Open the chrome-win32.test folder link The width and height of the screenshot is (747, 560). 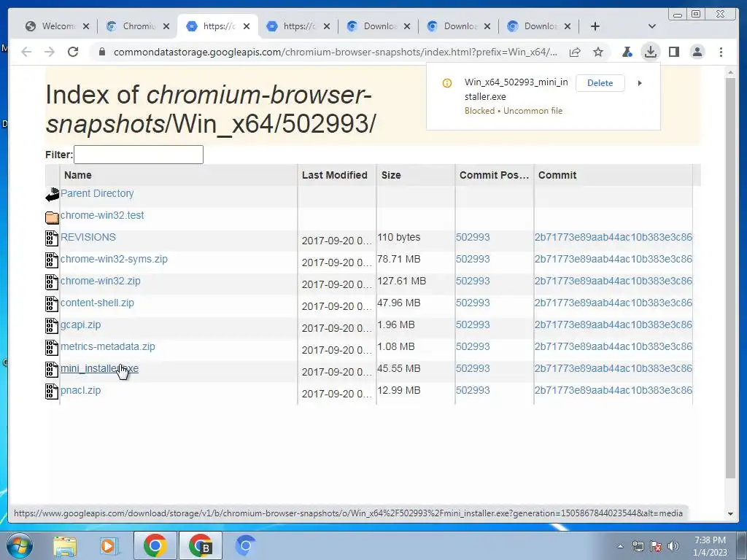pos(102,215)
